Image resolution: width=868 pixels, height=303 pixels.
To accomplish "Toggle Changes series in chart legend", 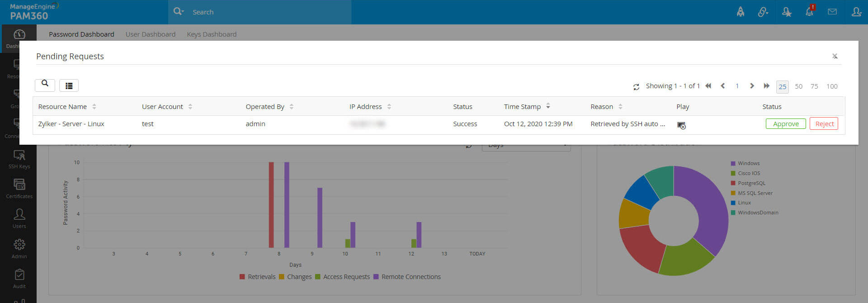I will click(x=295, y=277).
